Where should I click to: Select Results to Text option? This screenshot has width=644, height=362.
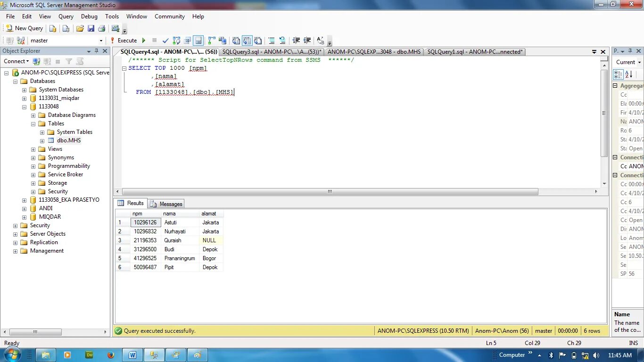(x=236, y=41)
